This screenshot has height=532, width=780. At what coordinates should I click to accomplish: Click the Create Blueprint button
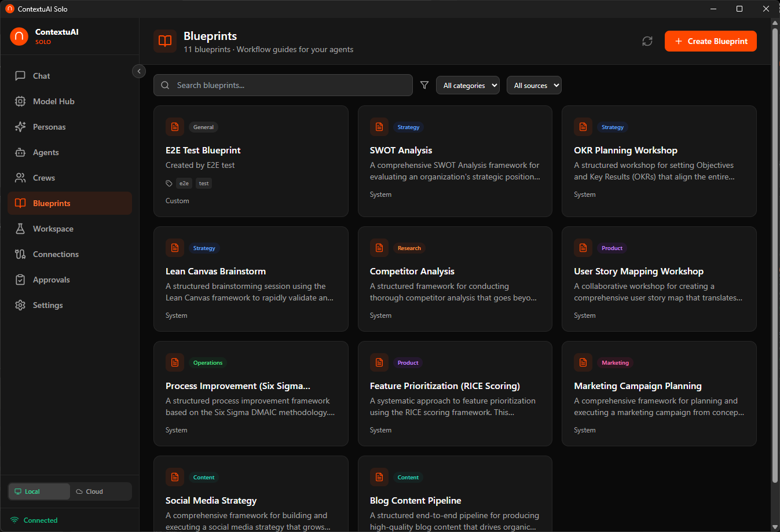(x=711, y=41)
